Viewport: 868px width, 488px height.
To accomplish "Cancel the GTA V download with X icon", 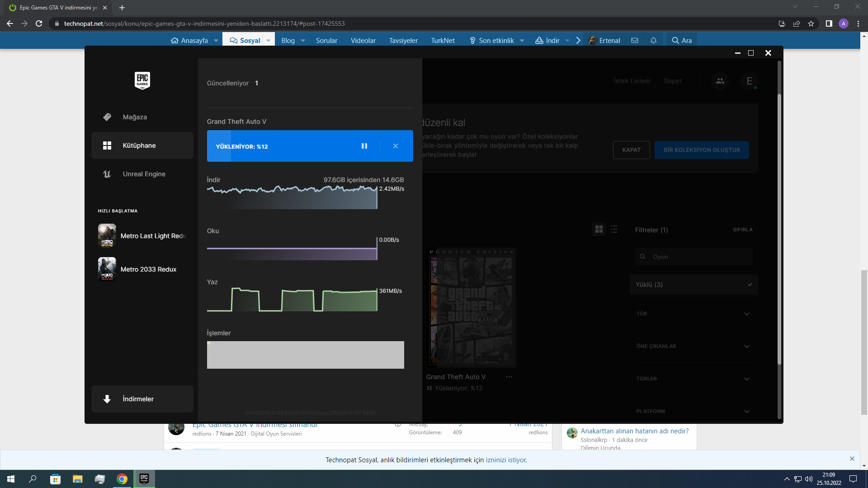I will click(396, 146).
